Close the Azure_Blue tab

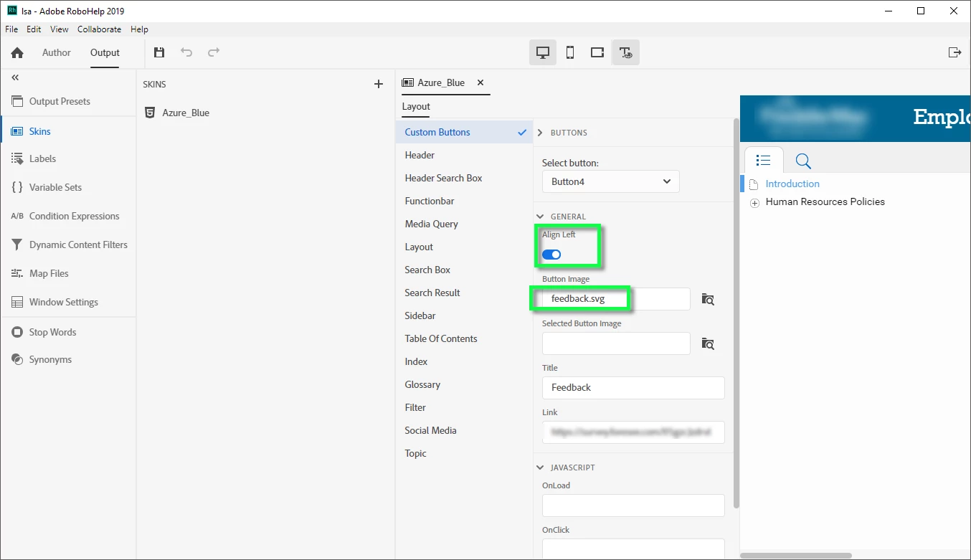pos(480,82)
